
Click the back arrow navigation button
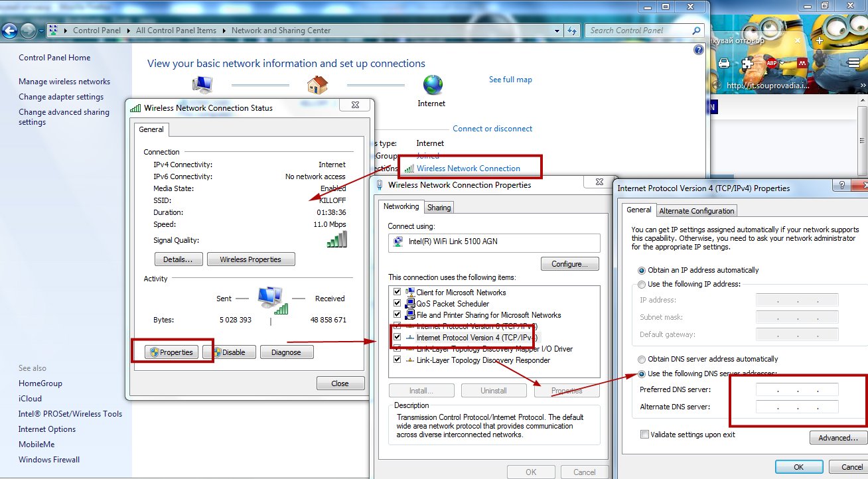pos(9,31)
